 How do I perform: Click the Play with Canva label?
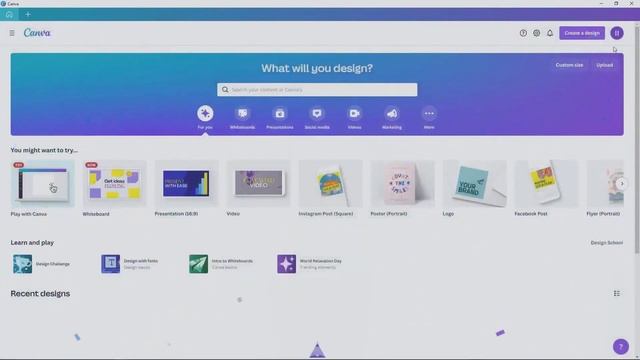29,214
